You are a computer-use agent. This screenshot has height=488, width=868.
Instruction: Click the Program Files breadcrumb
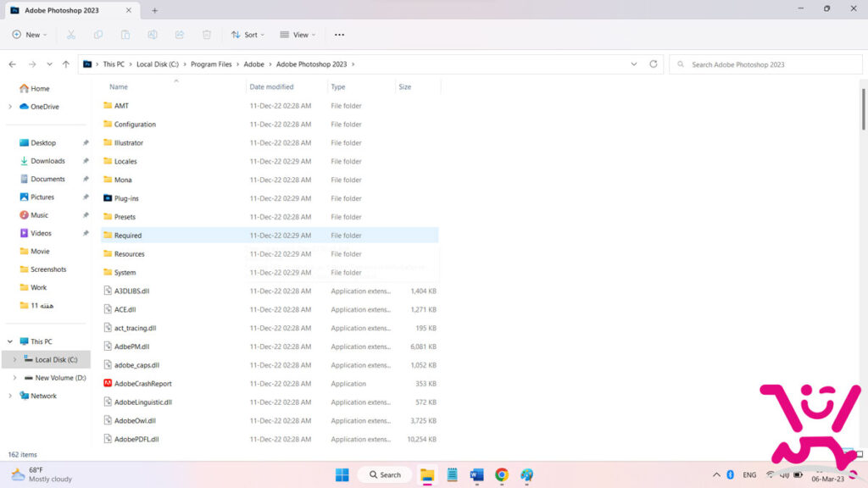click(x=211, y=64)
